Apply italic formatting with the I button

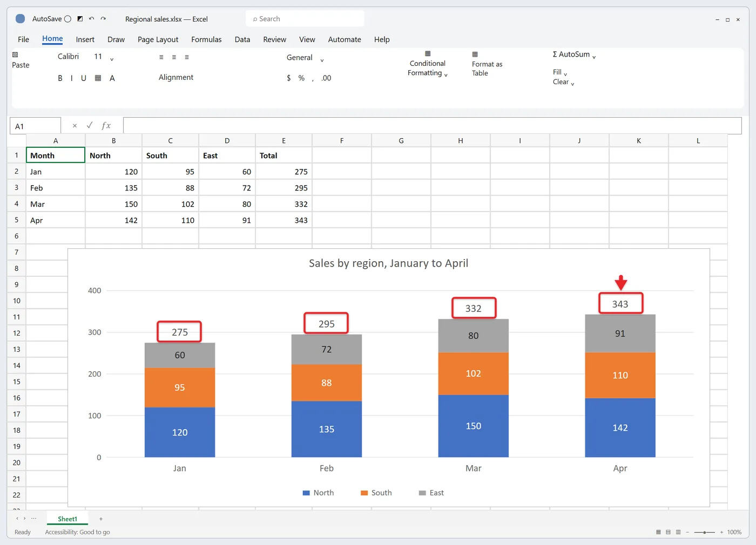tap(72, 78)
